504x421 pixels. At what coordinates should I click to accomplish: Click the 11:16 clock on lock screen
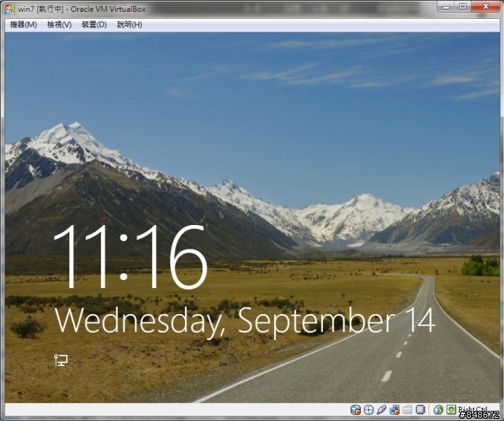[131, 257]
